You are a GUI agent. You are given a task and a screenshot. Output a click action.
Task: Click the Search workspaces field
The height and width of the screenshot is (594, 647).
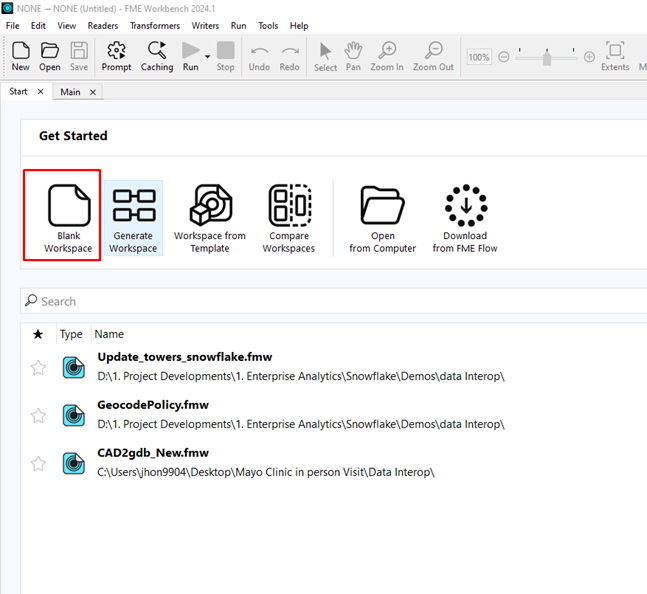333,301
